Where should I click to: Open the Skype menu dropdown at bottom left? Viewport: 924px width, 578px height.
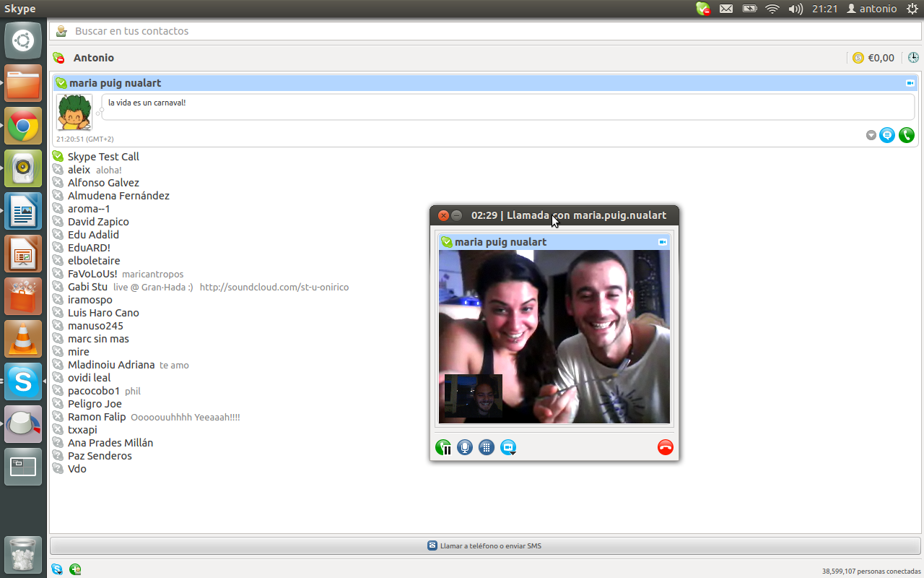[x=57, y=570]
